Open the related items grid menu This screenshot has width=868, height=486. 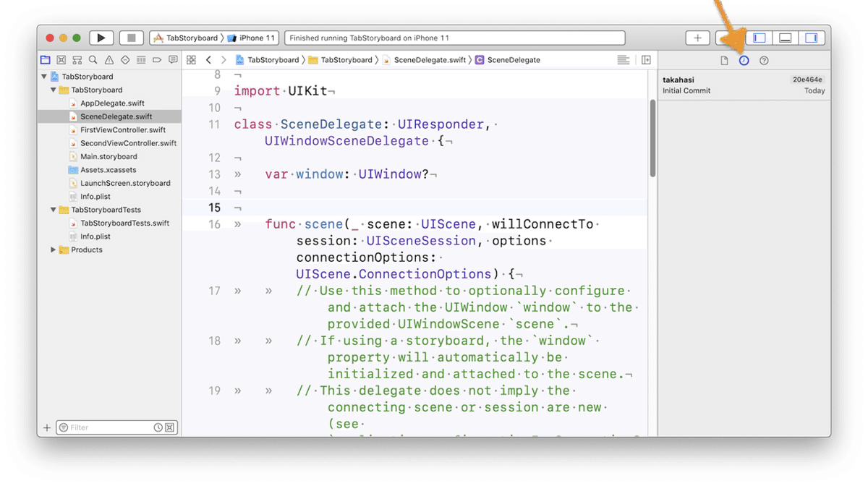coord(191,60)
